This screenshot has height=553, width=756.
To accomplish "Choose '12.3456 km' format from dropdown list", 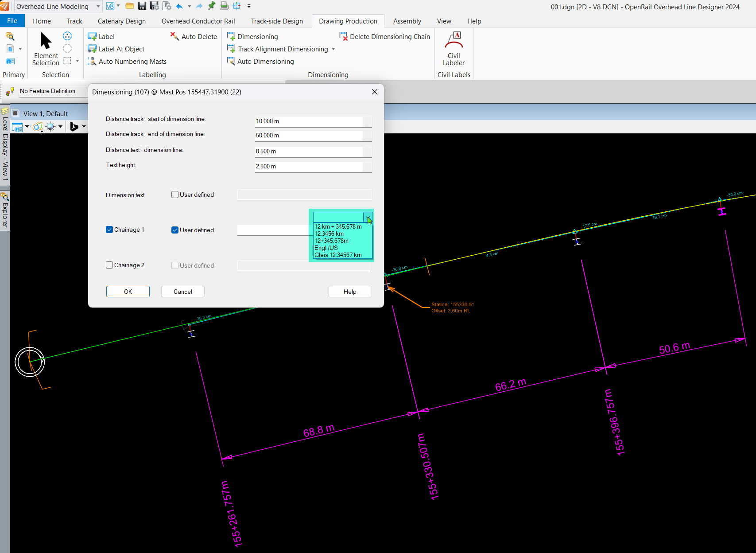I will (x=329, y=234).
